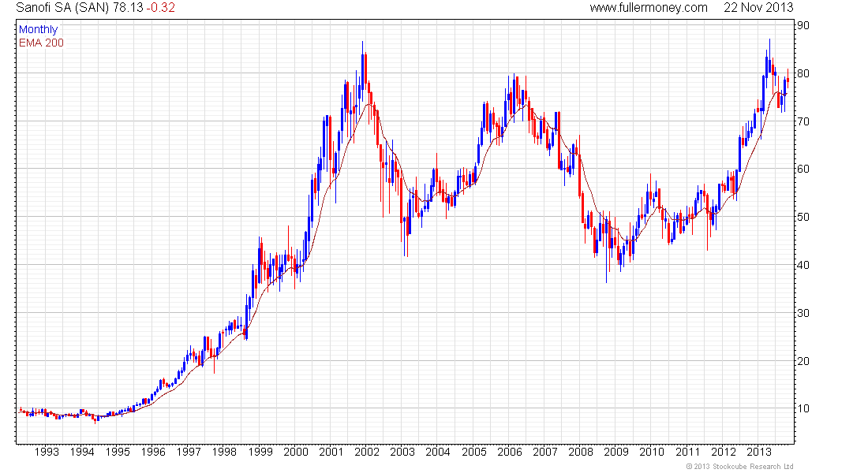This screenshot has width=868, height=473.
Task: Open the www.fullermoney.com link text
Action: pyautogui.click(x=648, y=8)
